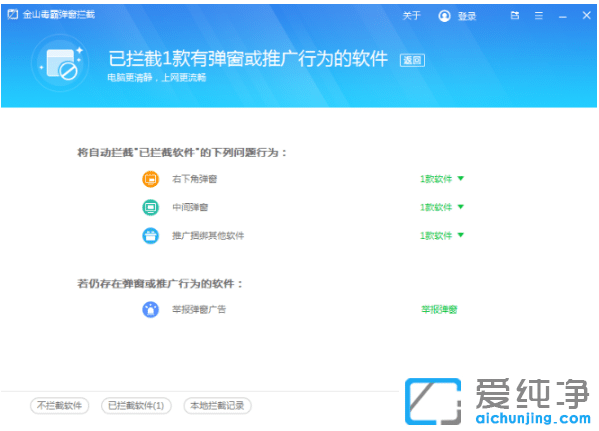The height and width of the screenshot is (431, 599).
Task: Switch to 已拦截软件(1) tab
Action: tap(136, 405)
